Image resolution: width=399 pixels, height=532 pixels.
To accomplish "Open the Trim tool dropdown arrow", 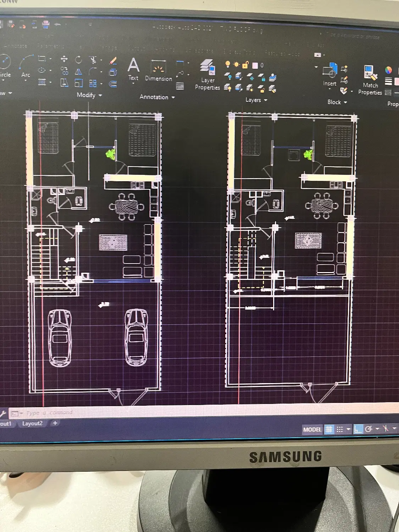I will pos(101,60).
